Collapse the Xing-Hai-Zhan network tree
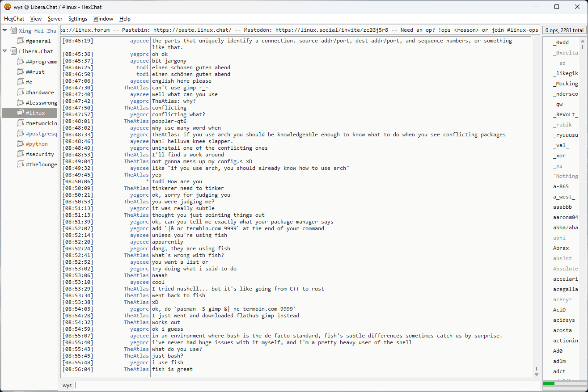 pos(5,30)
